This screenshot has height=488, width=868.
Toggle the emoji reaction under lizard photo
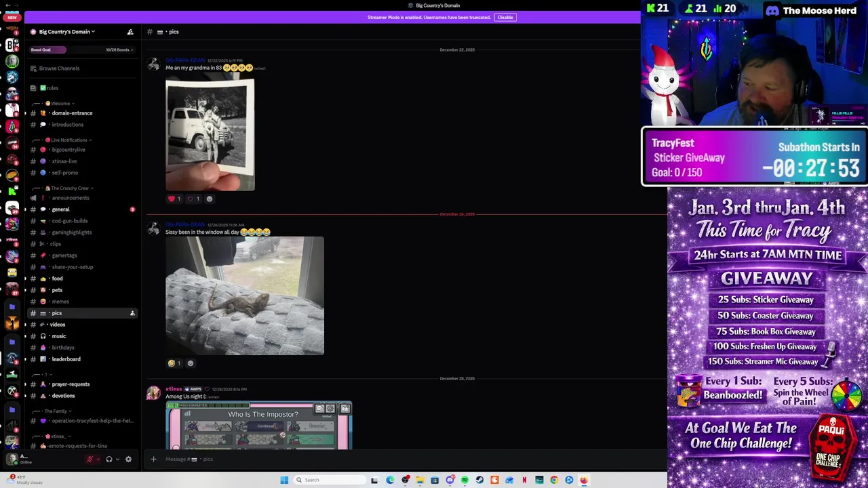[x=174, y=363]
